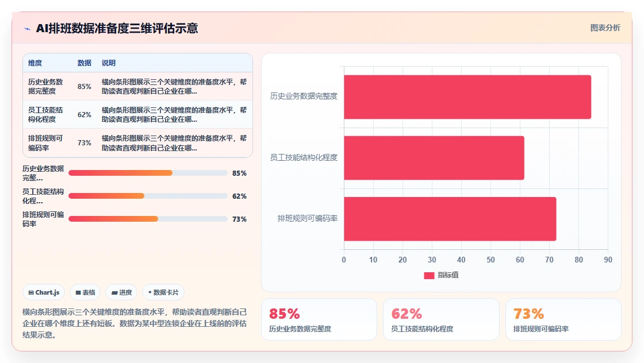This screenshot has height=363, width=644.
Task: Click the 62% label beside progress bar
Action: [x=239, y=196]
